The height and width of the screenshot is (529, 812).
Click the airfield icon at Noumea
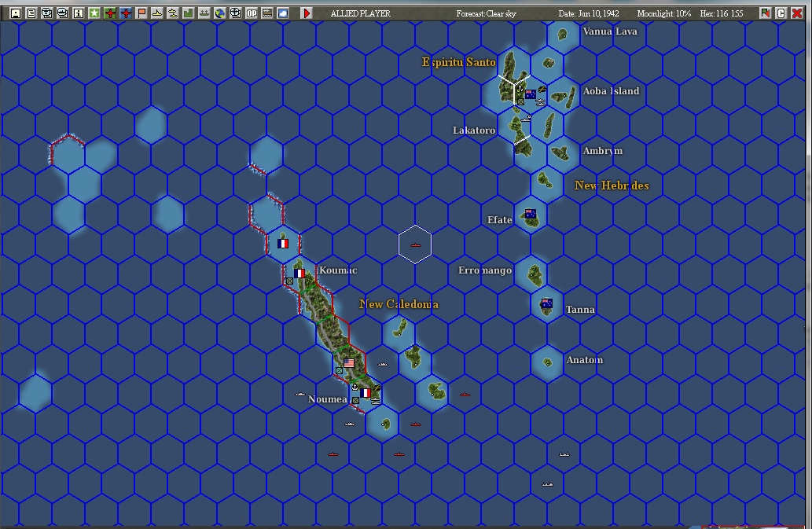(377, 388)
